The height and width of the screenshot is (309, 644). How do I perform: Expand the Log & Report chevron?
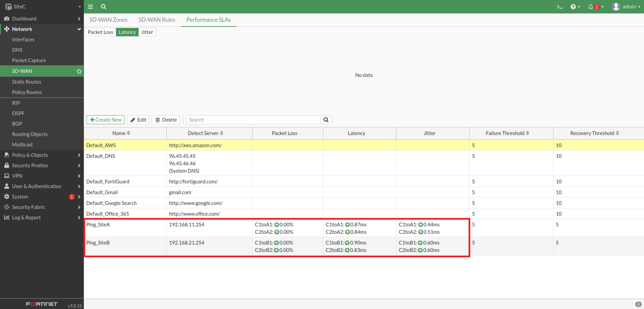[79, 217]
